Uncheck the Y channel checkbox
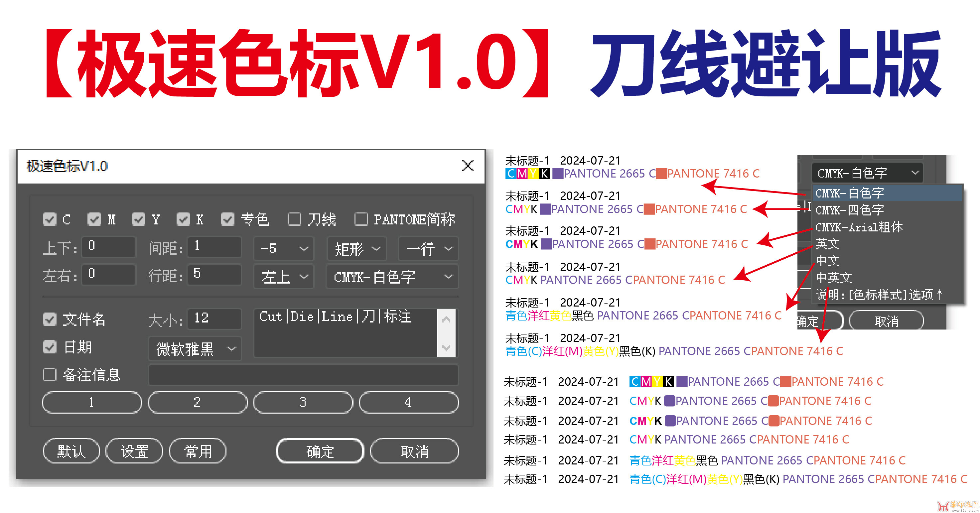 (x=138, y=219)
